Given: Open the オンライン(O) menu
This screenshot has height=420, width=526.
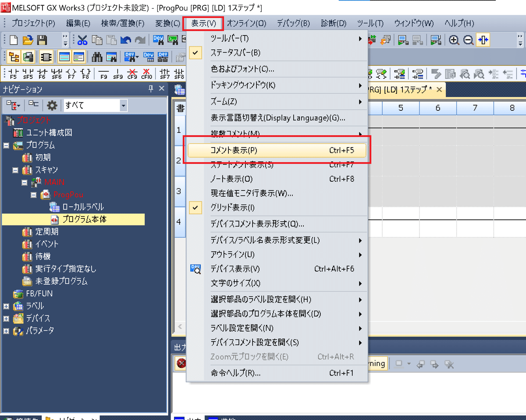Looking at the screenshot, I should tap(246, 23).
